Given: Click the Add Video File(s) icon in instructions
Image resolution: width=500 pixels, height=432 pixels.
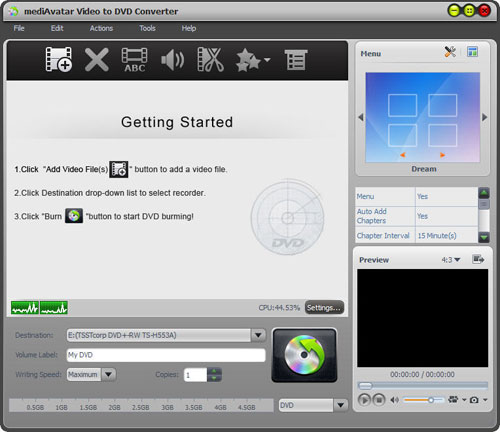Looking at the screenshot, I should [x=119, y=169].
